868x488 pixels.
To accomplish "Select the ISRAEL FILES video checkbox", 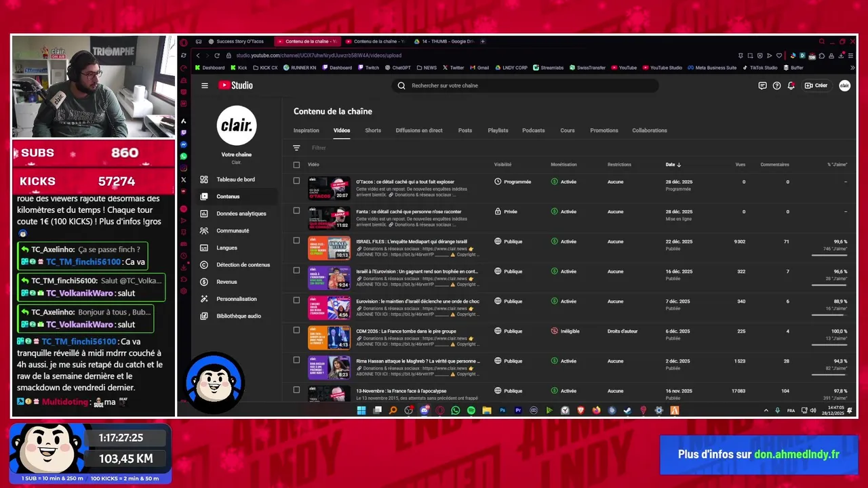I will tap(296, 241).
